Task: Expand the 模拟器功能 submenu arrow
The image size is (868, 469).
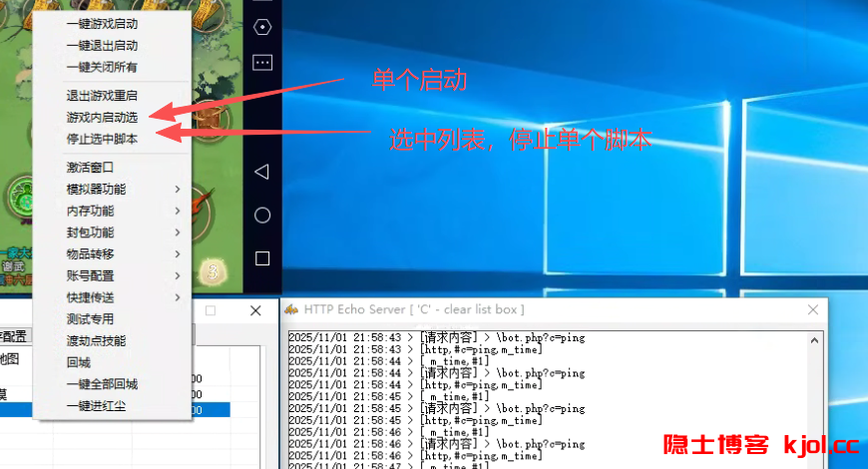Action: [178, 189]
